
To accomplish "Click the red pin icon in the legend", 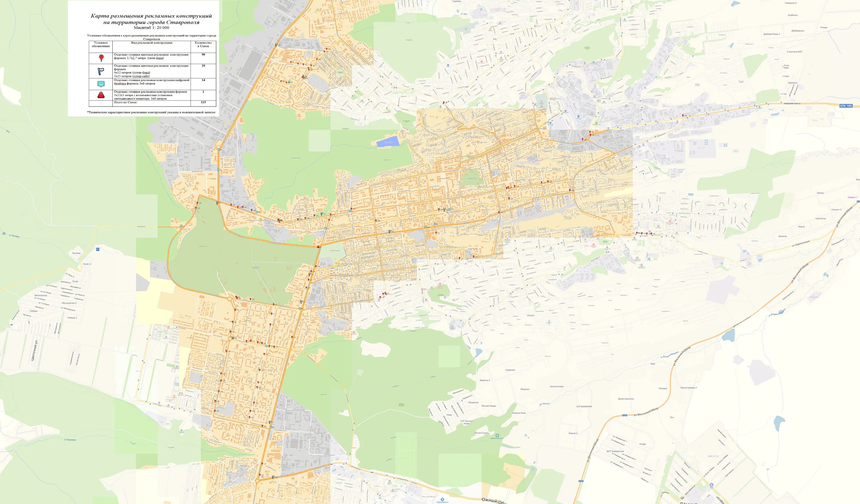I will (101, 58).
